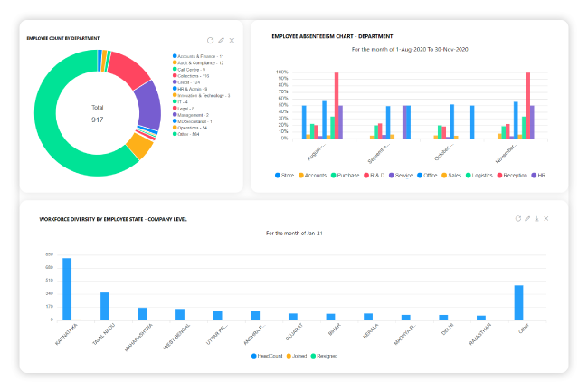This screenshot has height=392, width=588.
Task: Edit the Employee Count by Department widget
Action: click(x=221, y=40)
